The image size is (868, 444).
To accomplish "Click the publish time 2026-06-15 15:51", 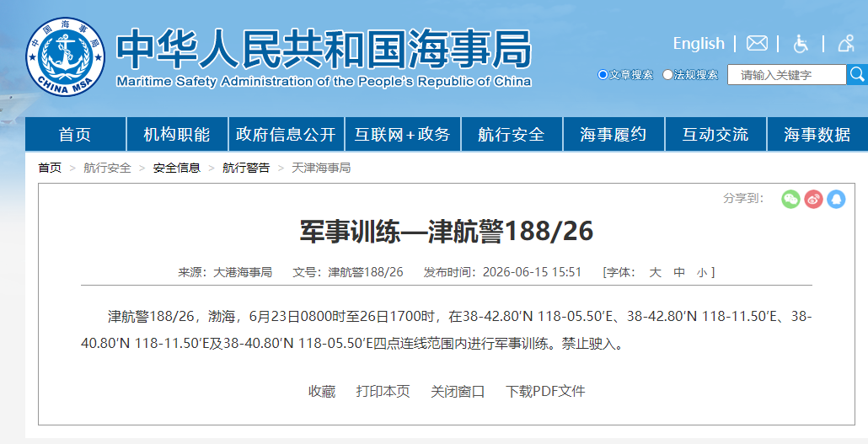I will click(x=532, y=272).
